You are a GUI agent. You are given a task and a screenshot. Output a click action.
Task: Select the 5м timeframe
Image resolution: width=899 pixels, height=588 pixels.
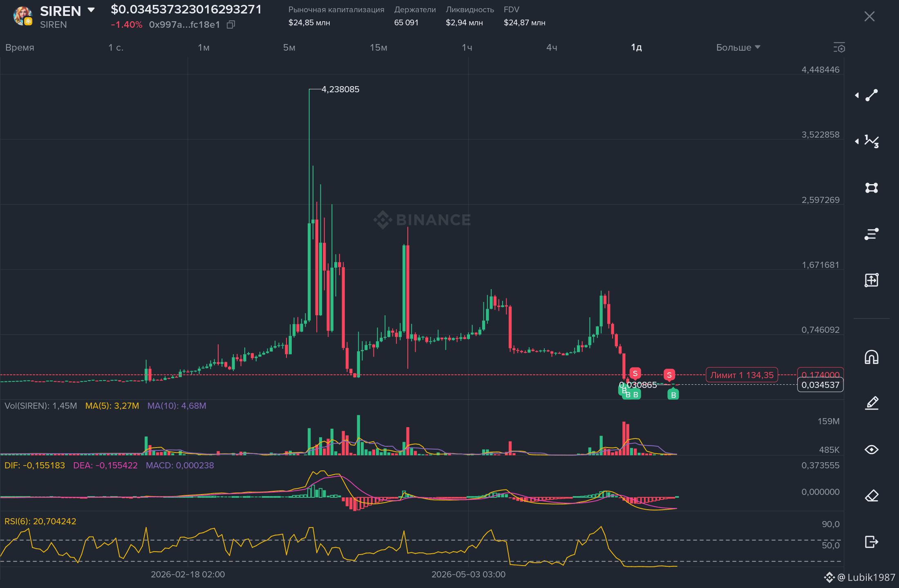click(x=289, y=47)
